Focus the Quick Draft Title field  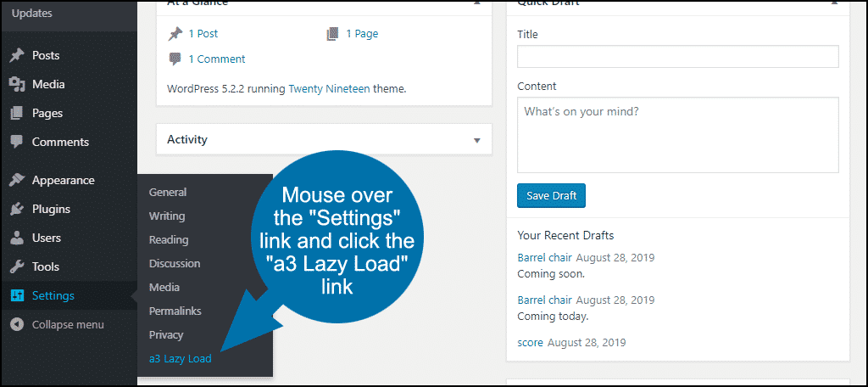(678, 57)
